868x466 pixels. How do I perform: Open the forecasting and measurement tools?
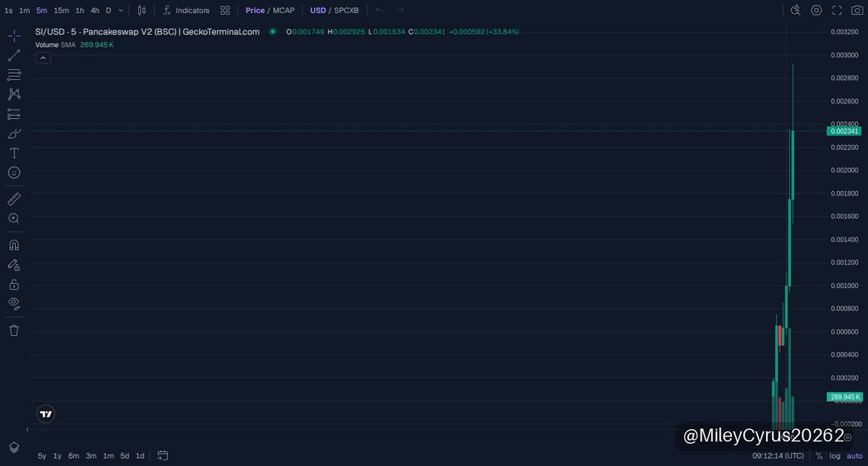click(x=14, y=114)
